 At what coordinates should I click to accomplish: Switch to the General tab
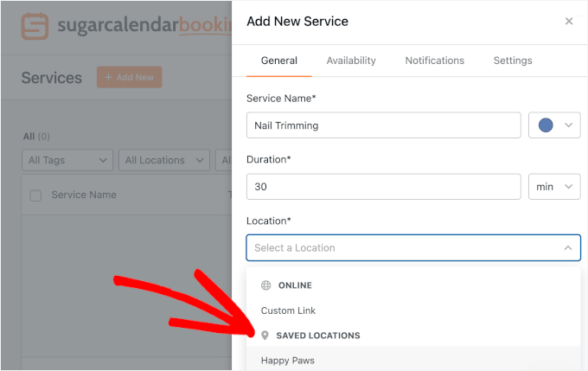(279, 61)
